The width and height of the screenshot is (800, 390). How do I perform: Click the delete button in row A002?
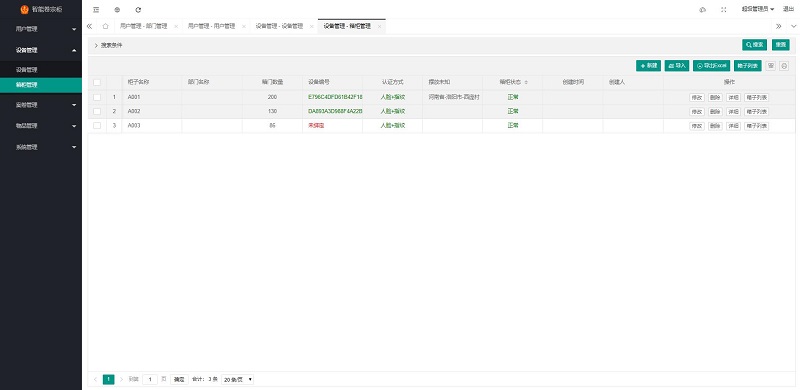715,112
